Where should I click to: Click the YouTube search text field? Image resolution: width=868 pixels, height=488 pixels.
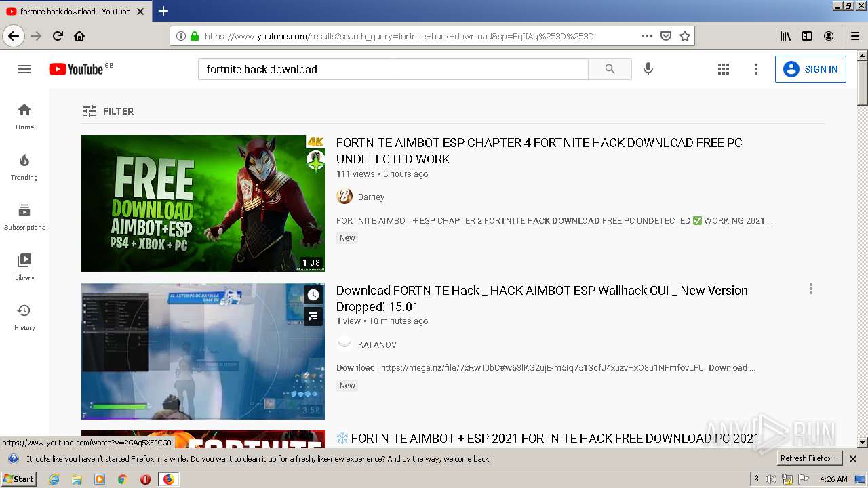coord(393,69)
